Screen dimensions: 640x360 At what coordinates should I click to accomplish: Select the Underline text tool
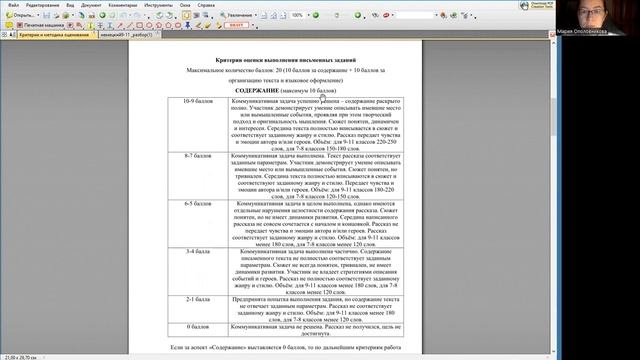click(110, 25)
